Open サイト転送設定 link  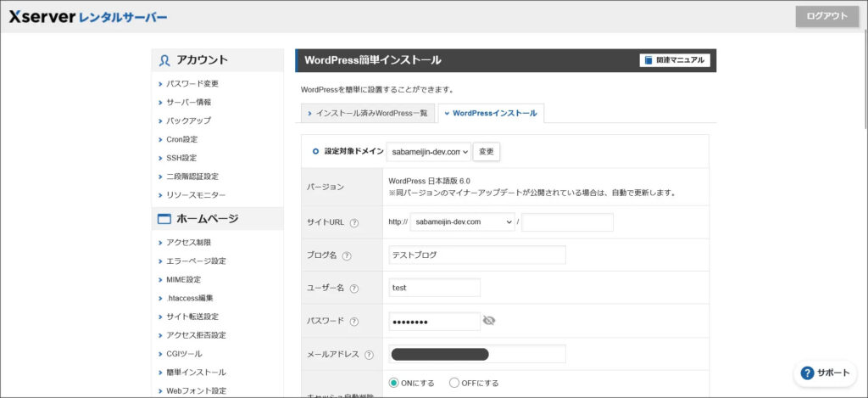(x=192, y=317)
